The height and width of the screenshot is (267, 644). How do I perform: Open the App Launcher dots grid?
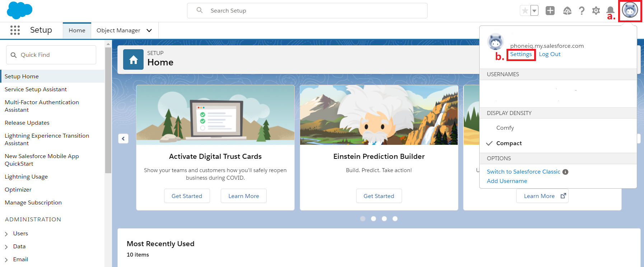(x=15, y=30)
